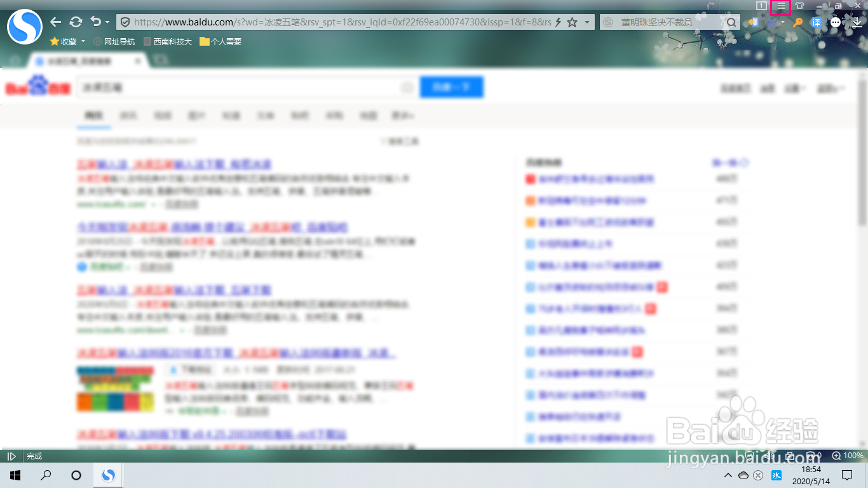Click the lightning speed-mode icon in address bar
The image size is (868, 488).
[x=559, y=22]
